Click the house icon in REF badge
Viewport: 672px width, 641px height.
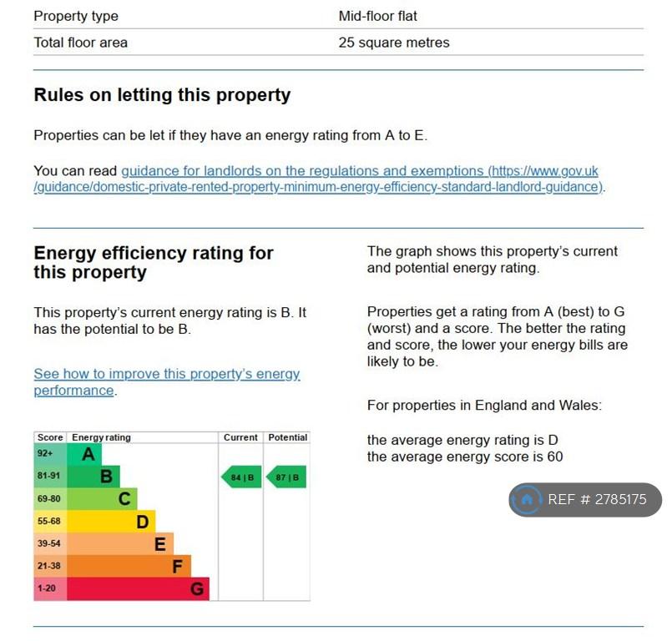tap(527, 499)
